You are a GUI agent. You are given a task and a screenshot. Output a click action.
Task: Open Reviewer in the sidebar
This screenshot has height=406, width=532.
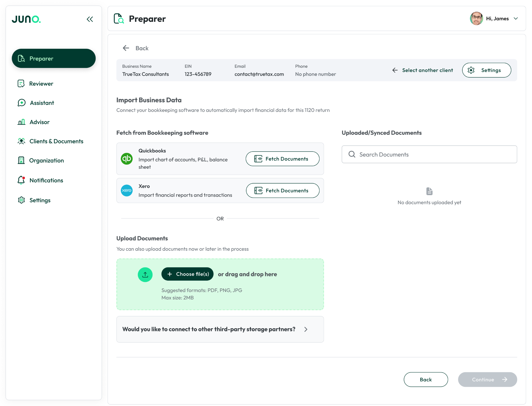coord(41,84)
